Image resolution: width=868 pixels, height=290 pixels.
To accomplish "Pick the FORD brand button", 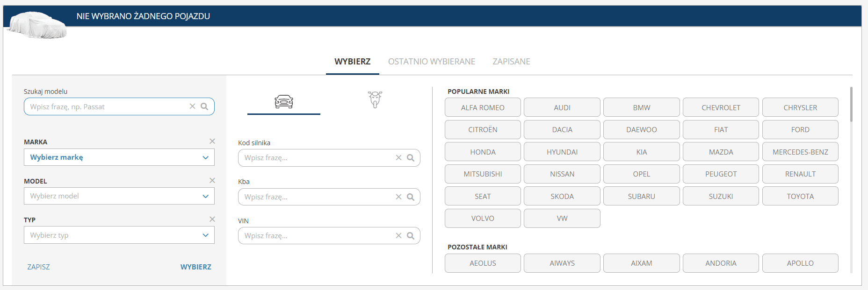I will [x=800, y=129].
